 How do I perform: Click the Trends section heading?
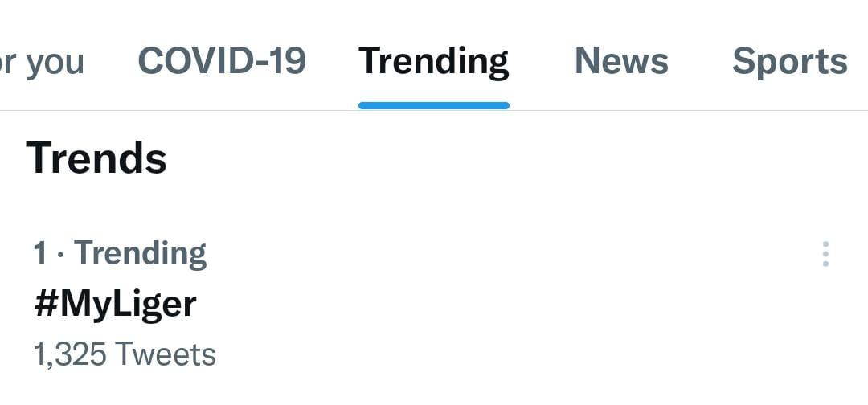[96, 157]
